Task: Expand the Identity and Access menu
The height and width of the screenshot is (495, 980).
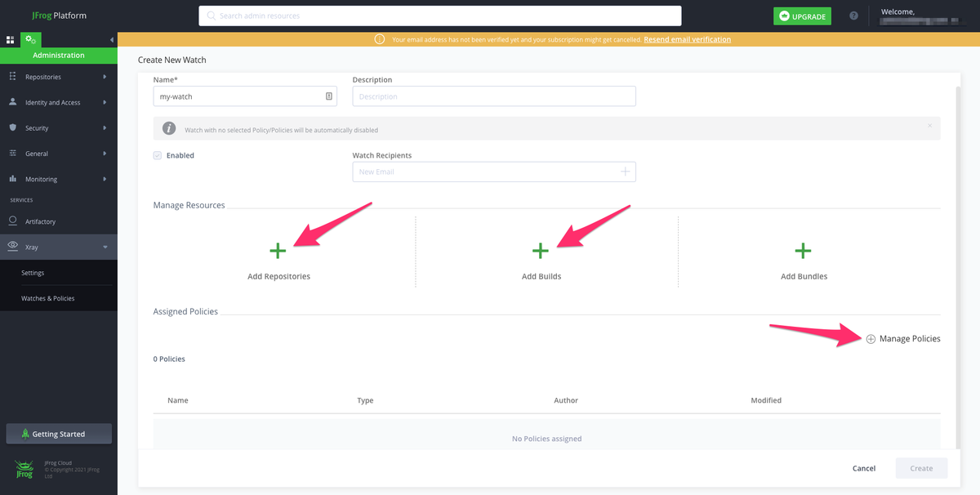Action: 59,102
